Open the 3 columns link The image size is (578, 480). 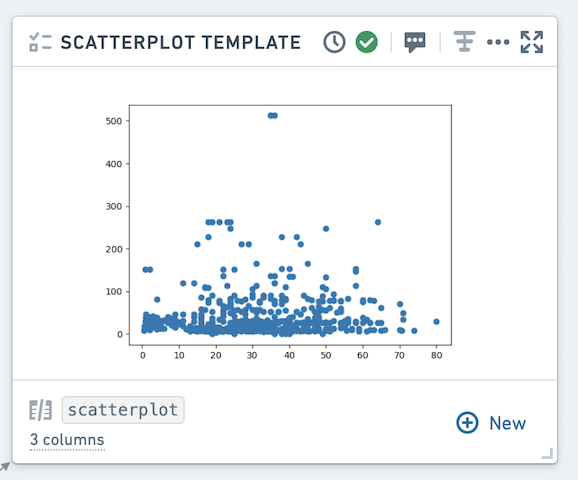(x=67, y=440)
